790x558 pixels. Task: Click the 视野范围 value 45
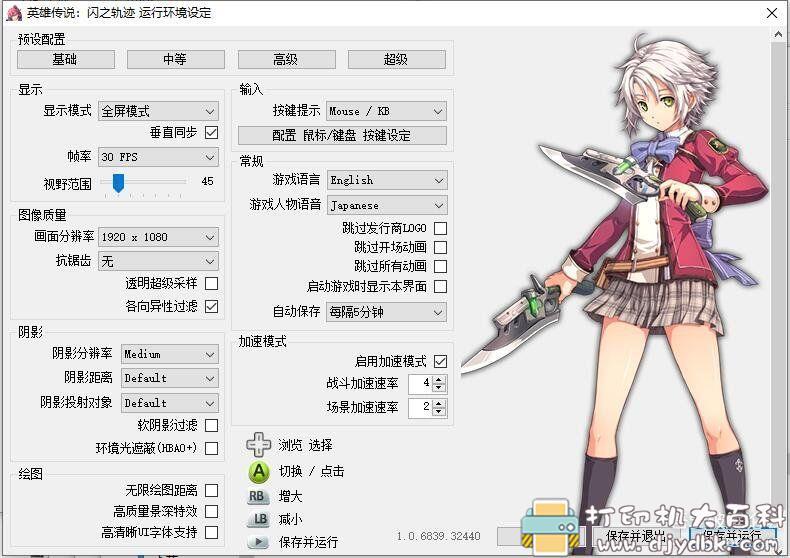click(x=207, y=181)
